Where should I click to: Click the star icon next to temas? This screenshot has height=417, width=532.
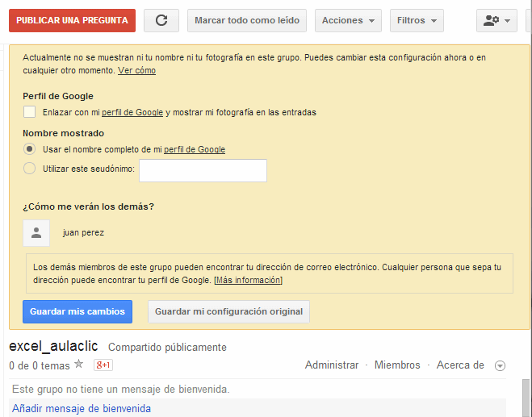(78, 365)
